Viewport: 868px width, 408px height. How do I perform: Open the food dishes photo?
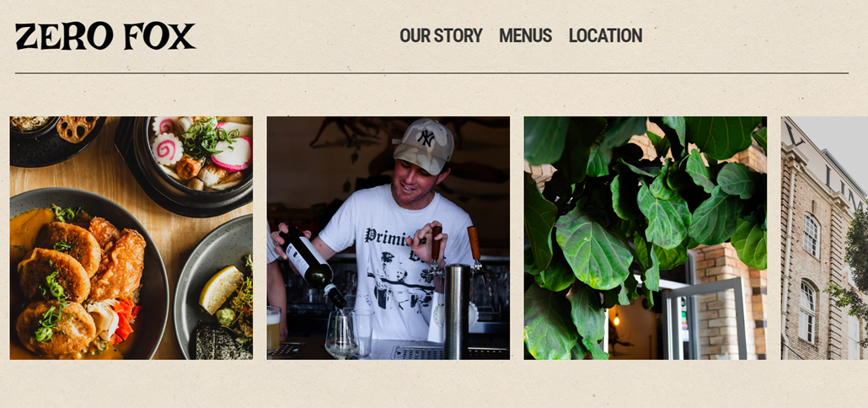pos(131,238)
